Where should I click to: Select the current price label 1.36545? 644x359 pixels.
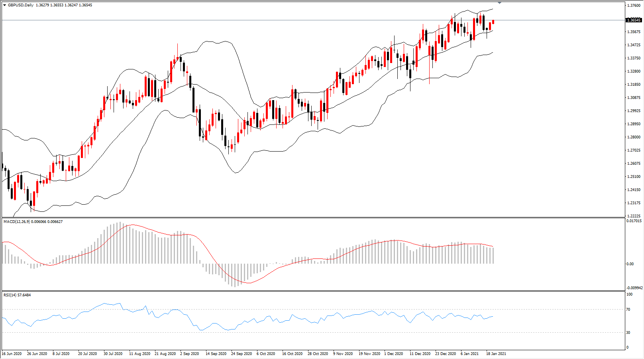pos(634,20)
